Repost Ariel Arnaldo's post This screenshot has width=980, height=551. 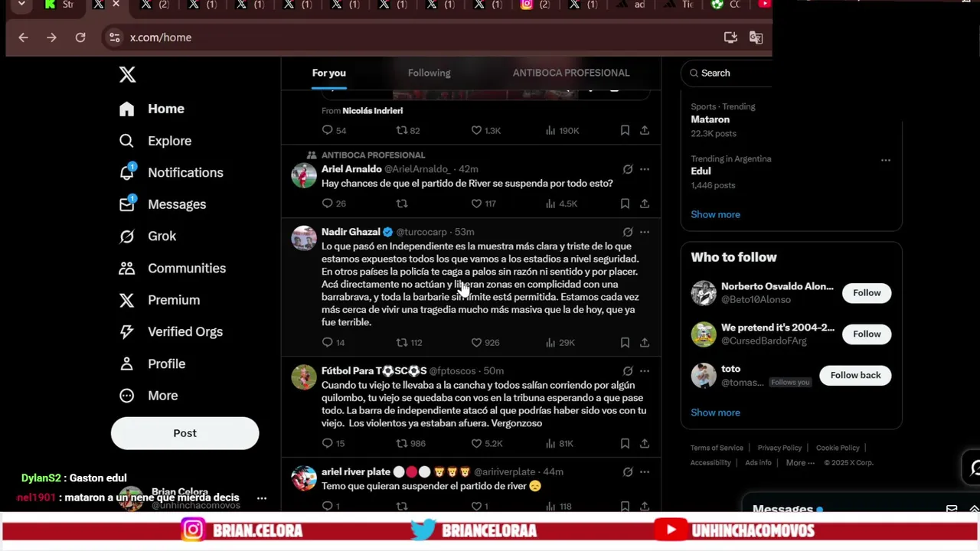coord(401,204)
